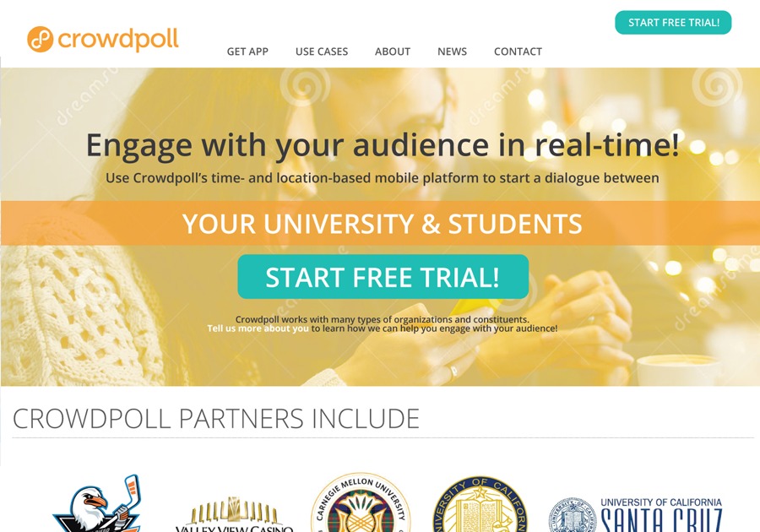The width and height of the screenshot is (760, 532).
Task: Open the UC Santa Cruz partner logo
Action: coord(636,514)
